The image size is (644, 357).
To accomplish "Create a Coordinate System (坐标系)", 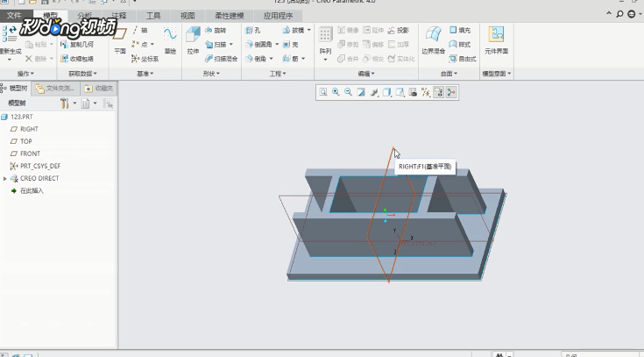I will coord(145,59).
